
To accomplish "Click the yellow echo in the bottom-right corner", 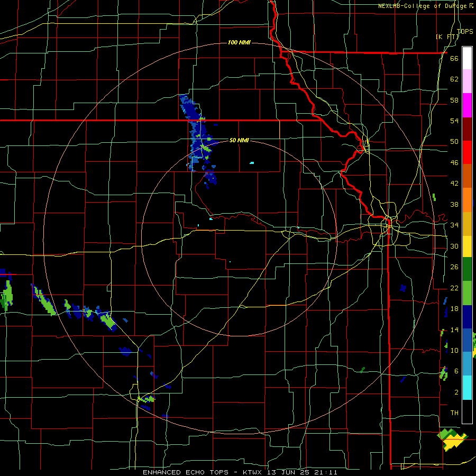I will (x=453, y=443).
